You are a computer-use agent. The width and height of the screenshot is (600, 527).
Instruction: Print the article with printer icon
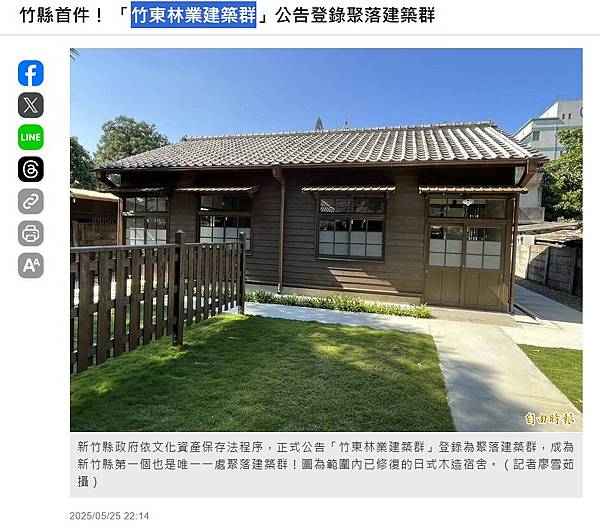click(x=31, y=233)
